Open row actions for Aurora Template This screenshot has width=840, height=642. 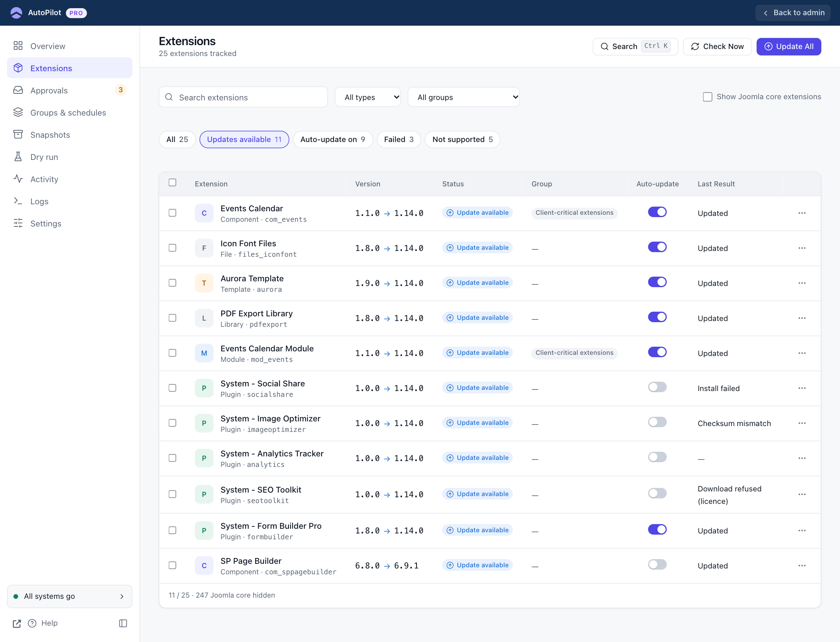(x=802, y=283)
